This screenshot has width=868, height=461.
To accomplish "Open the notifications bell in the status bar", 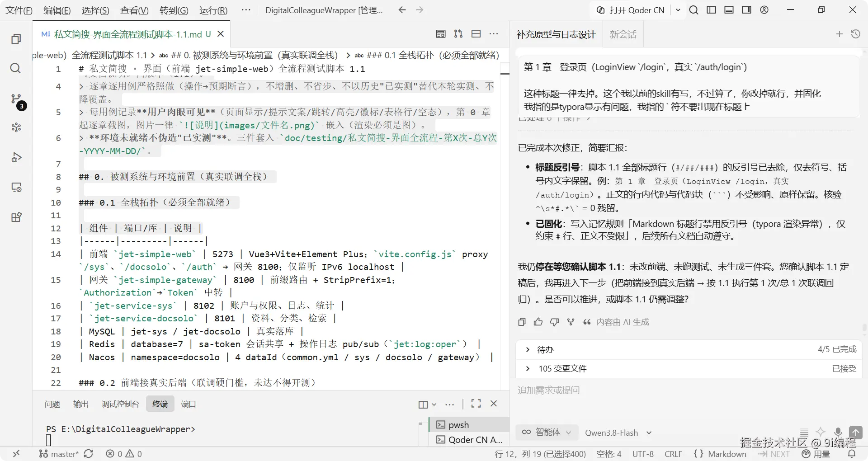I will (x=852, y=454).
